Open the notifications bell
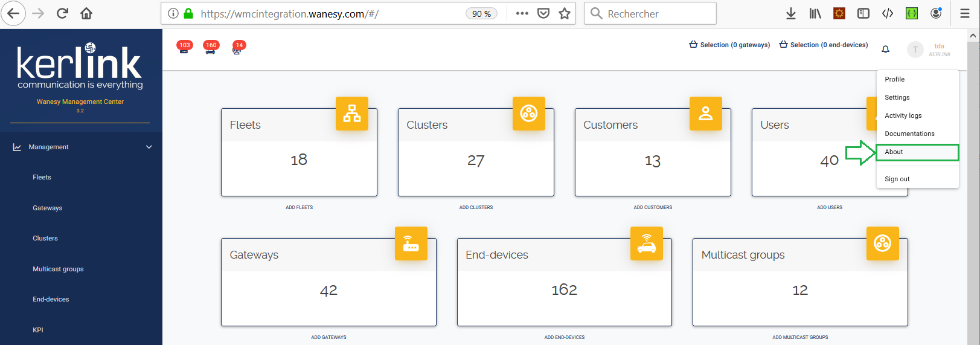Image resolution: width=980 pixels, height=345 pixels. point(885,50)
